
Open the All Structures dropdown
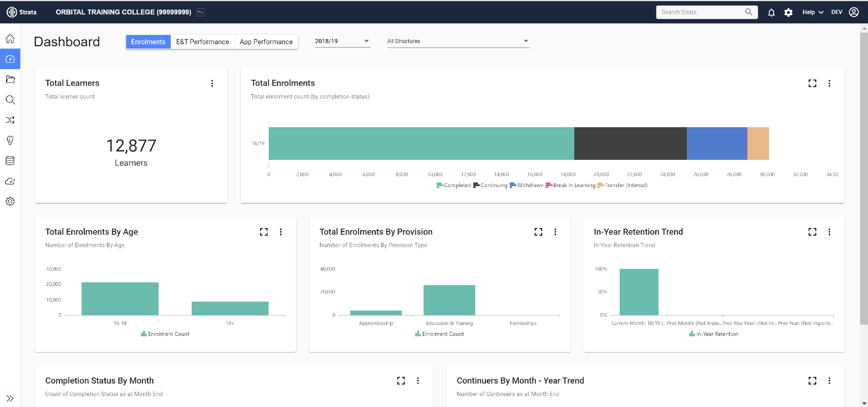pyautogui.click(x=458, y=41)
